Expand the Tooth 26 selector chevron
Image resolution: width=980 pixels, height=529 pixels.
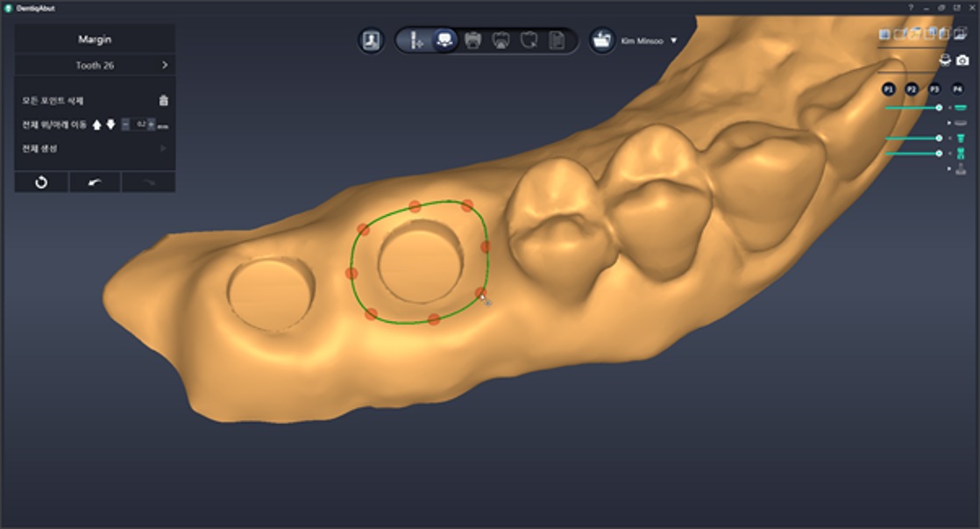pyautogui.click(x=164, y=65)
